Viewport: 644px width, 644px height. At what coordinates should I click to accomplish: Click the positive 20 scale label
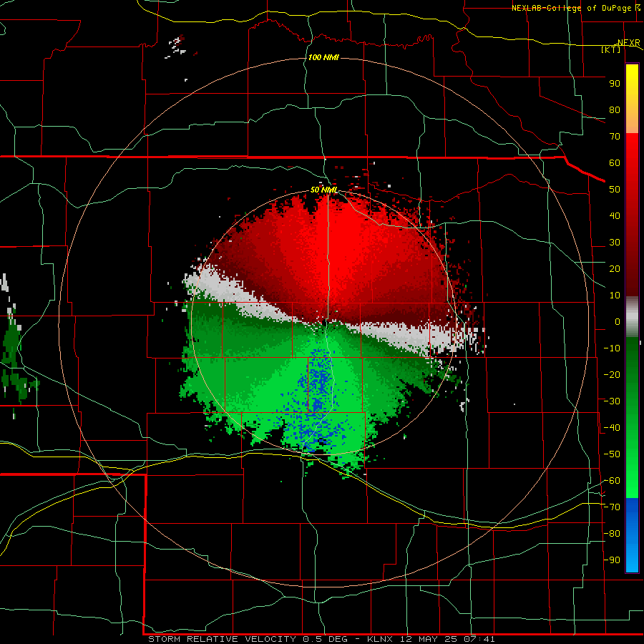pyautogui.click(x=615, y=269)
